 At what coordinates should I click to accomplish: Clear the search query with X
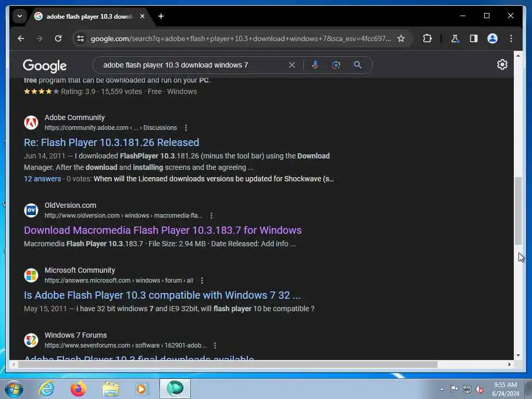pyautogui.click(x=292, y=65)
